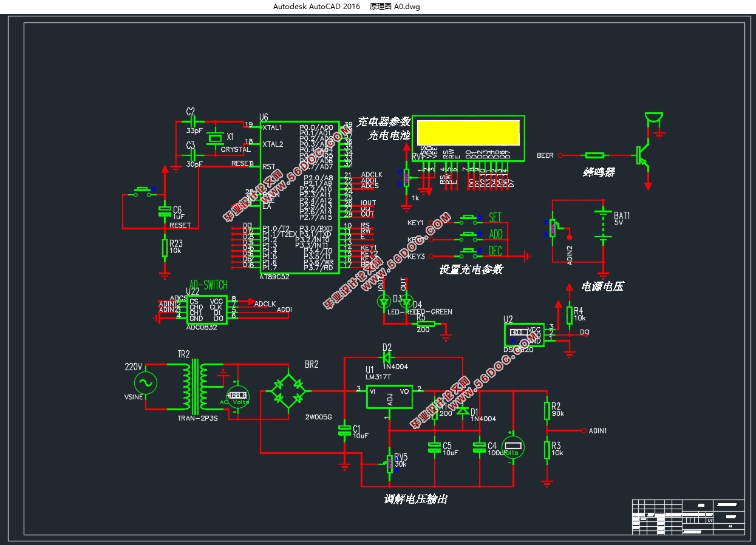Screen dimensions: 756x545
Task: Select the RV5 30k potentiometer
Action: (x=390, y=464)
